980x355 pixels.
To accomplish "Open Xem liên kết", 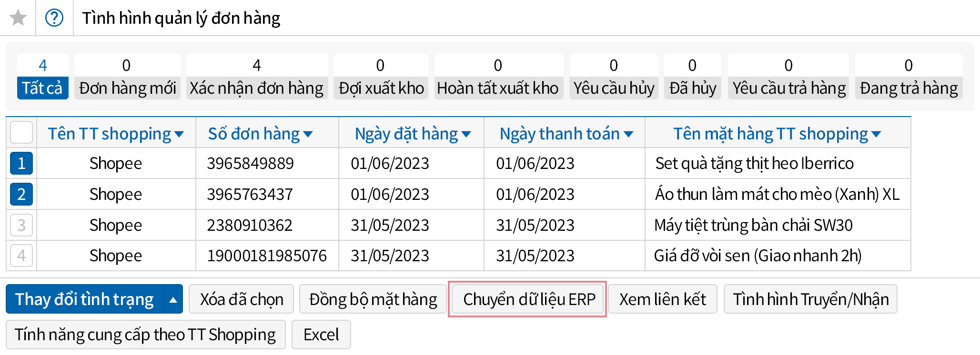I will coord(662,299).
